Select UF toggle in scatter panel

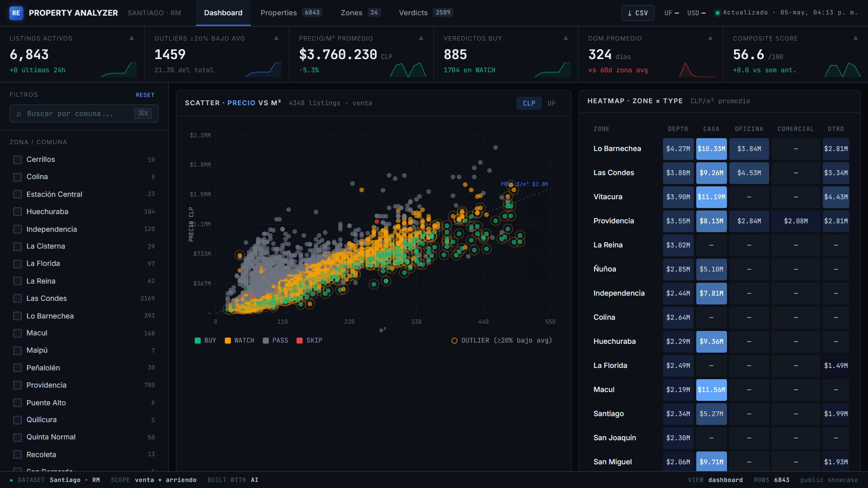point(551,103)
